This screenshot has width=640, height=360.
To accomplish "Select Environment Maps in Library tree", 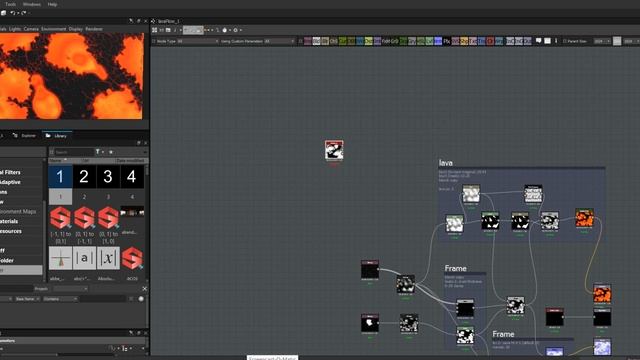I will [18, 211].
